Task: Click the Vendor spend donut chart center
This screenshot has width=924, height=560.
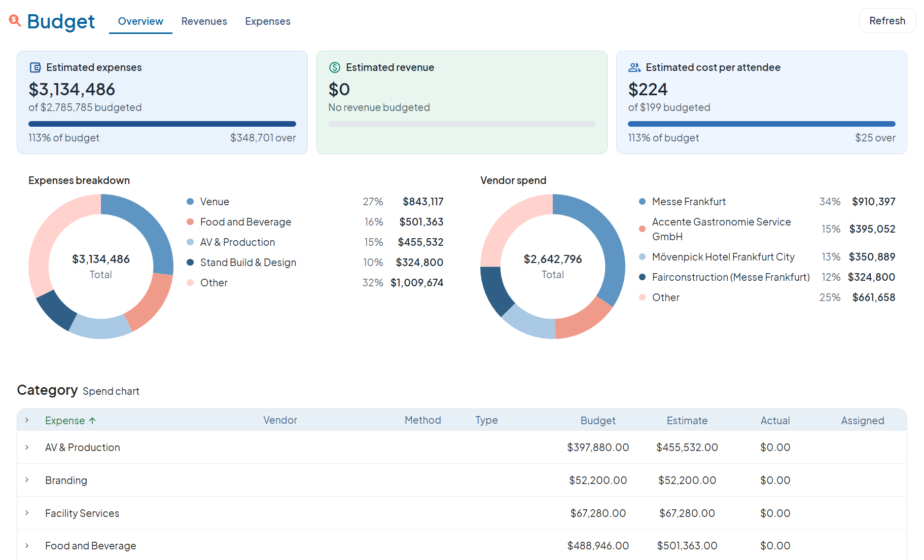Action: 553,267
